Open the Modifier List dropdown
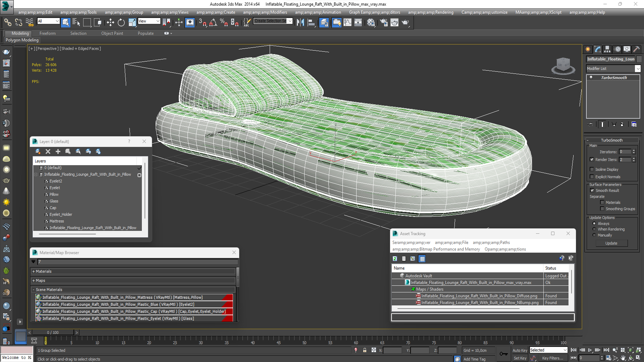The height and width of the screenshot is (362, 644). coord(613,68)
